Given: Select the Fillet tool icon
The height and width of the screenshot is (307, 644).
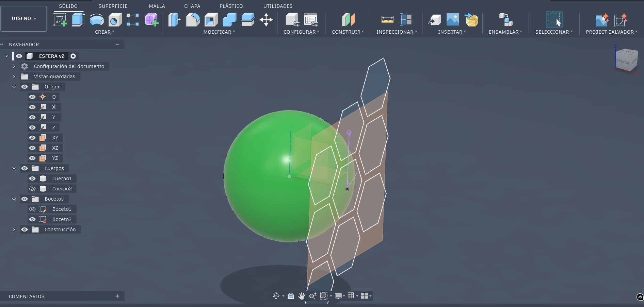Looking at the screenshot, I should (193, 20).
